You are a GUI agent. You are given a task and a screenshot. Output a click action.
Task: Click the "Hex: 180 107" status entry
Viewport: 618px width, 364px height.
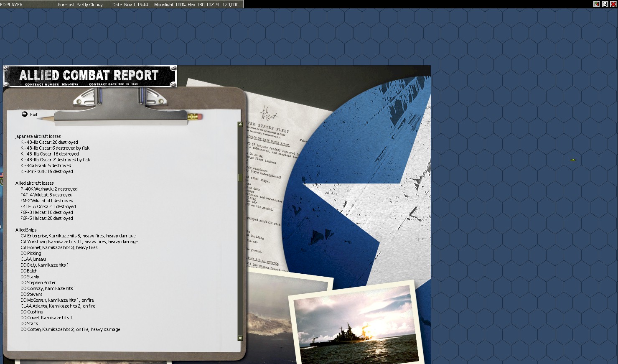201,5
